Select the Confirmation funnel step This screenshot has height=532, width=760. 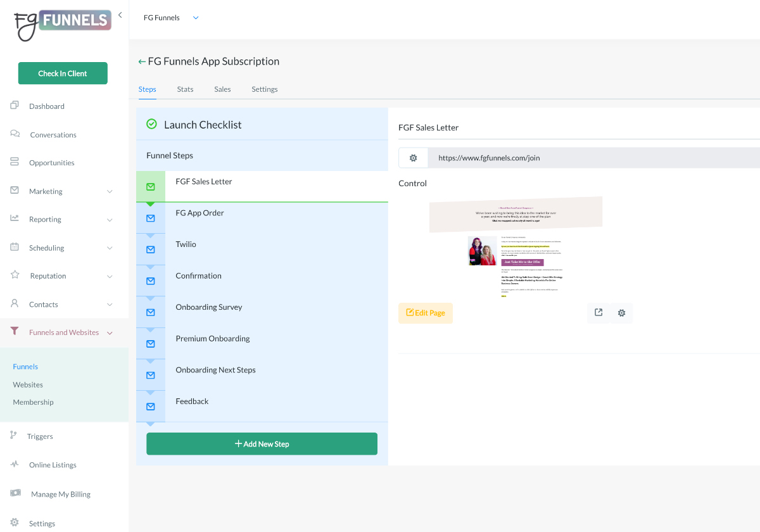(262, 281)
